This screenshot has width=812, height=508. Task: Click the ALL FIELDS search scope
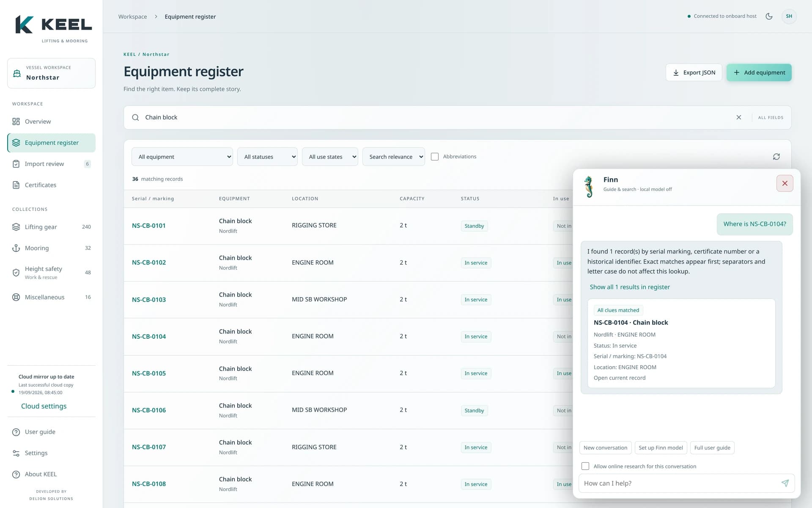771,118
